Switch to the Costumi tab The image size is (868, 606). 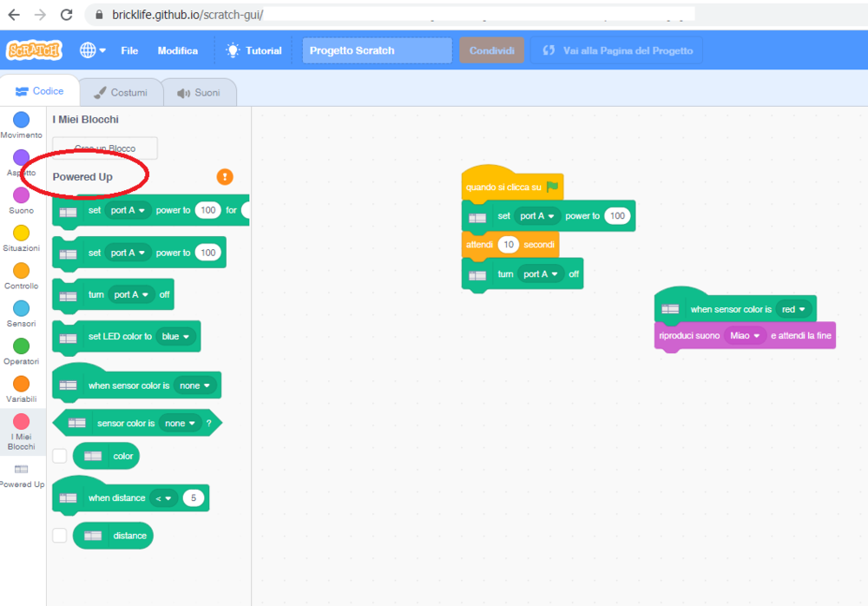(x=122, y=93)
